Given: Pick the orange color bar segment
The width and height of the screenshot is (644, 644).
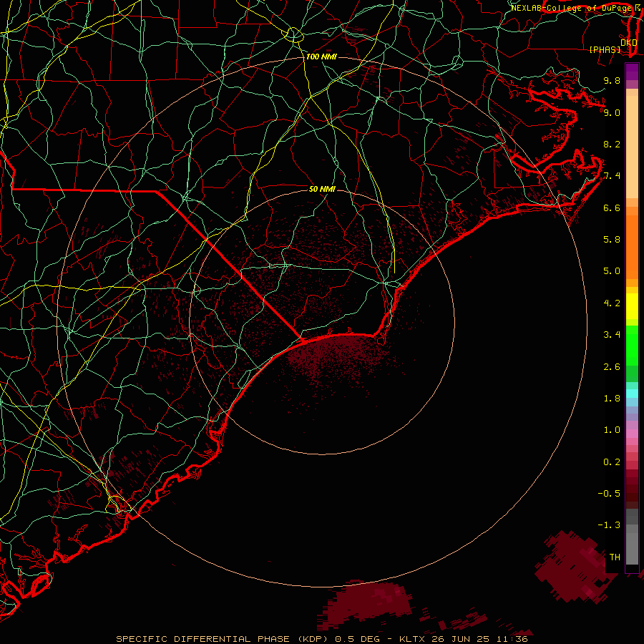Looking at the screenshot, I should [632, 248].
